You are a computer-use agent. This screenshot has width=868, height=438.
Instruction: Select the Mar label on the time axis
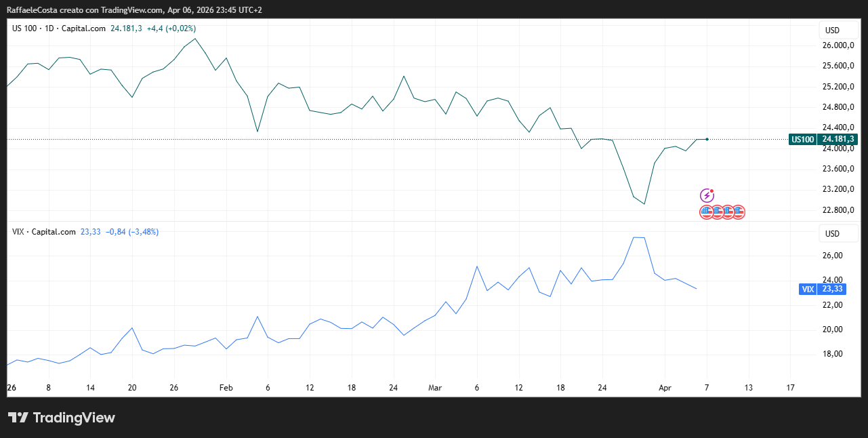(x=435, y=388)
